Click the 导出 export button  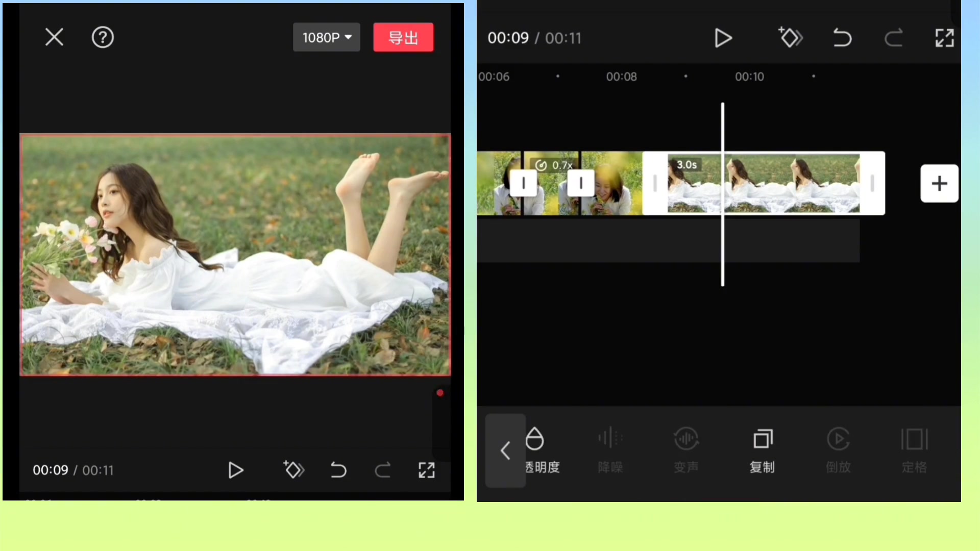point(404,37)
